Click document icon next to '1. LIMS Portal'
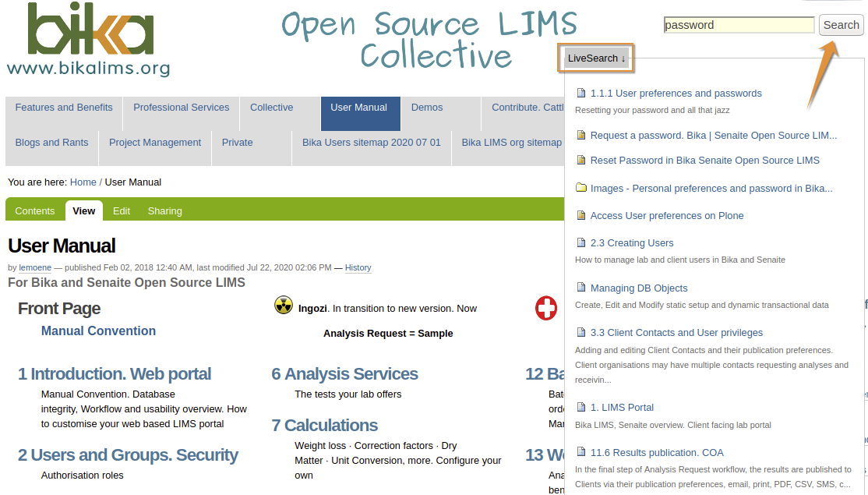868x495 pixels. [x=581, y=407]
